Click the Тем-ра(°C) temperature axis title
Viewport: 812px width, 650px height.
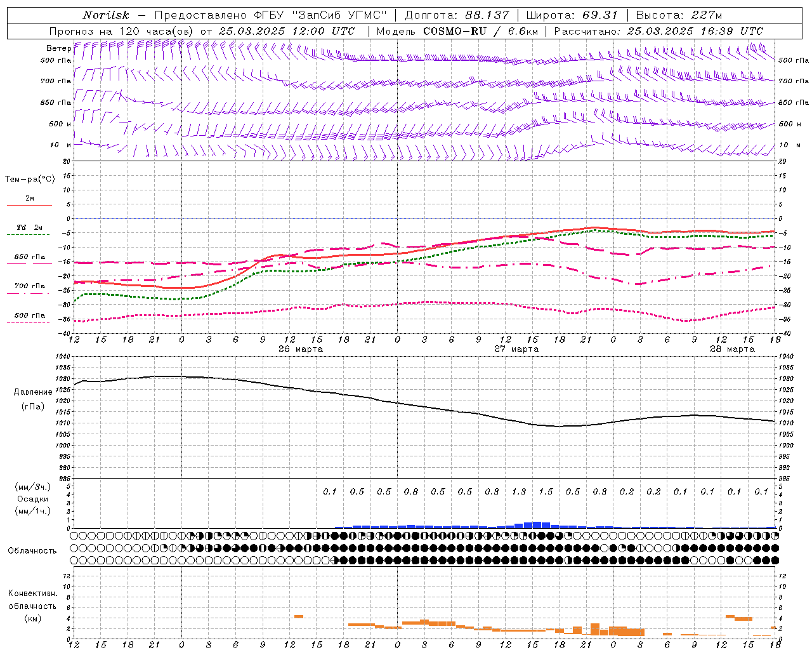click(30, 180)
